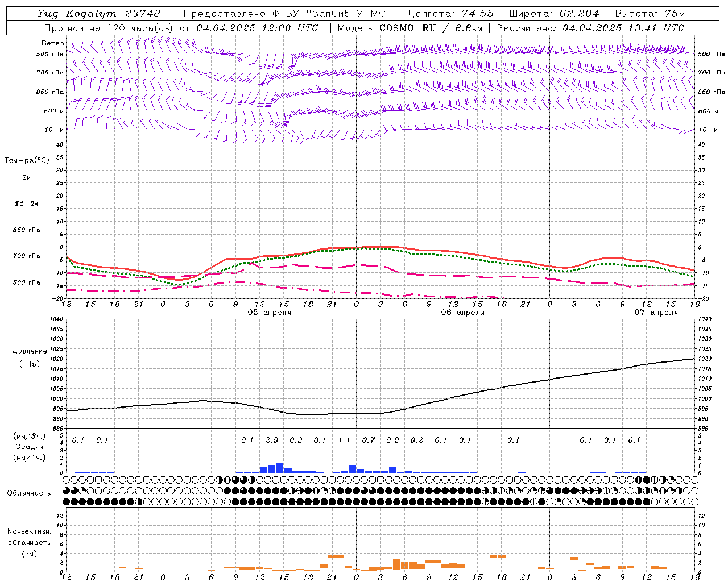The width and height of the screenshot is (728, 582).
Task: Click the '(км)' unit under convective cloudiness
Action: [29, 554]
